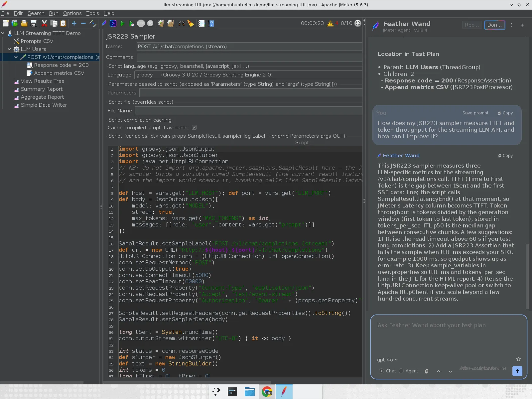
Task: Click the Clear all double-broom icon
Action: click(x=171, y=23)
